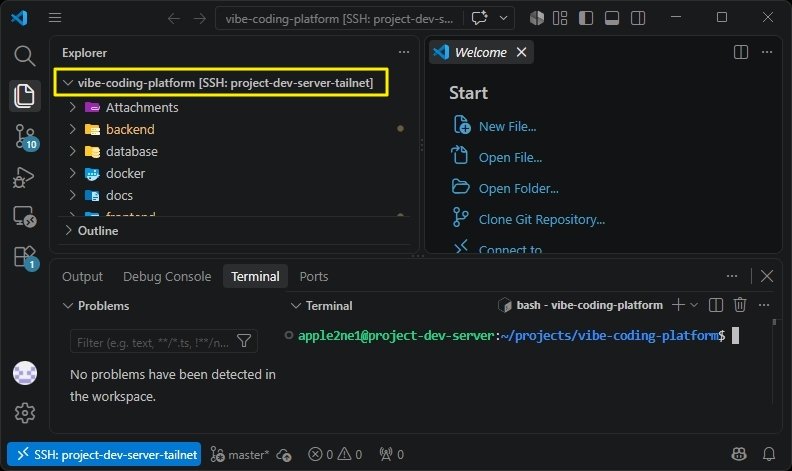Open Source Control view with 10 changes
Image resolution: width=792 pixels, height=471 pixels.
click(25, 137)
